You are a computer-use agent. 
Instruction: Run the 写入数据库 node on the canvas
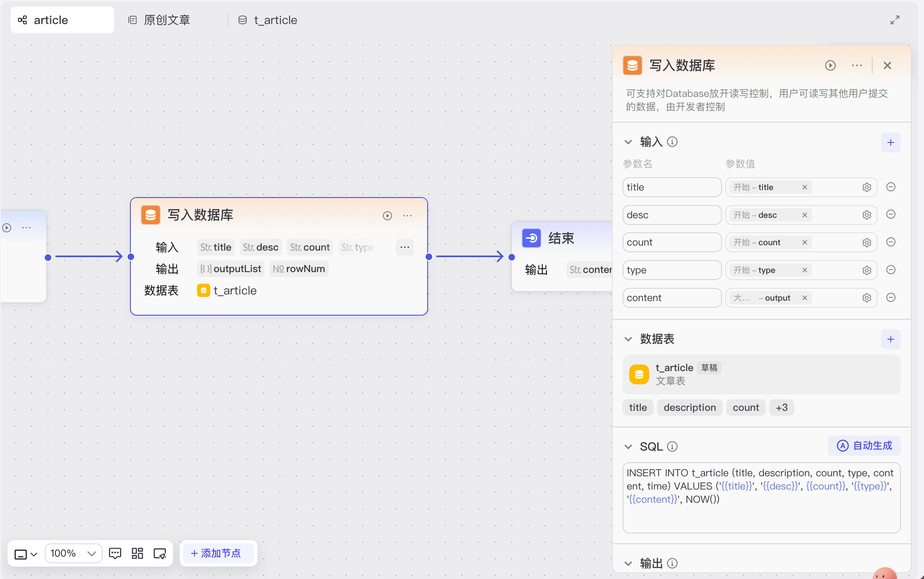387,215
